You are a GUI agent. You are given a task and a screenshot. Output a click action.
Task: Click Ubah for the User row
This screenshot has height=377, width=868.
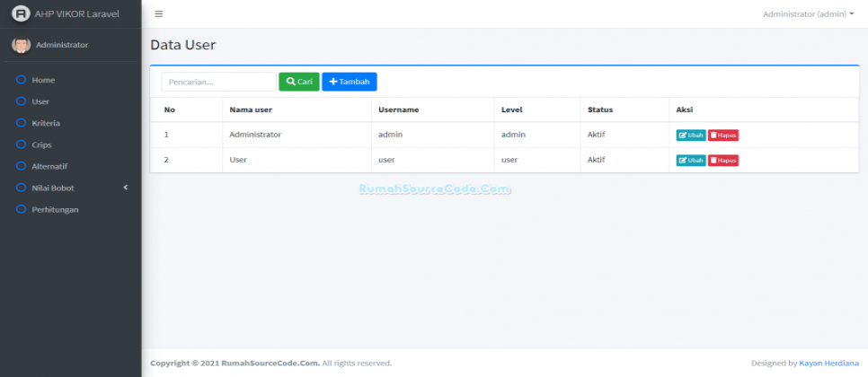pyautogui.click(x=691, y=161)
